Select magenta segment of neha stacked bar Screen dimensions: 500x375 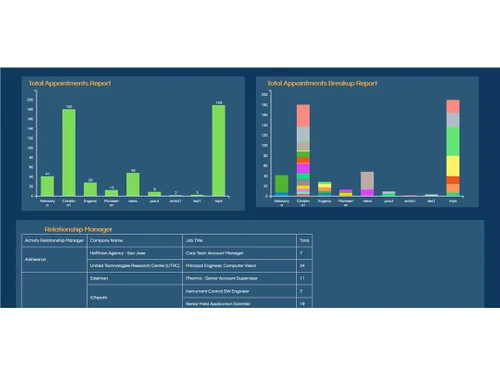click(x=367, y=193)
